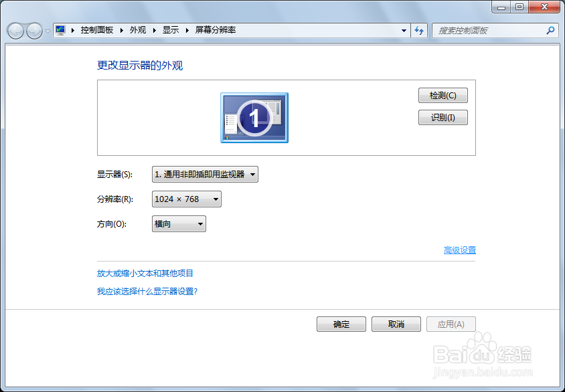Expand arrow after 外观 breadcrumb
The height and width of the screenshot is (392, 565).
(x=155, y=31)
